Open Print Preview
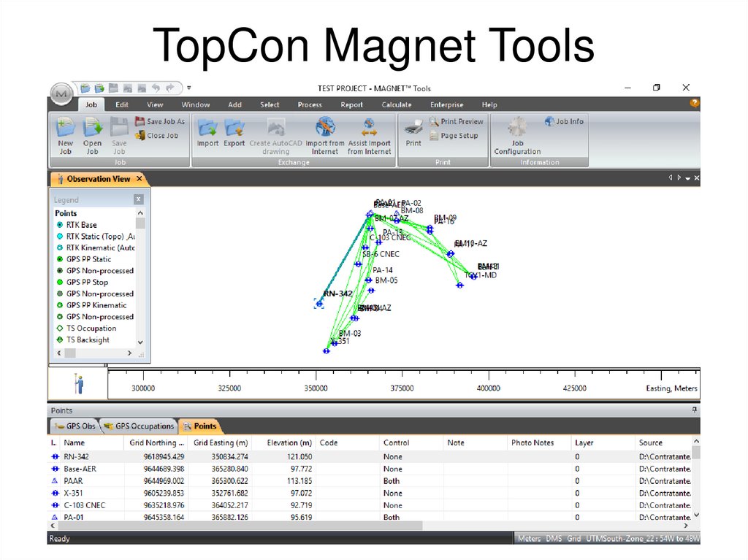The image size is (748, 560). (456, 122)
